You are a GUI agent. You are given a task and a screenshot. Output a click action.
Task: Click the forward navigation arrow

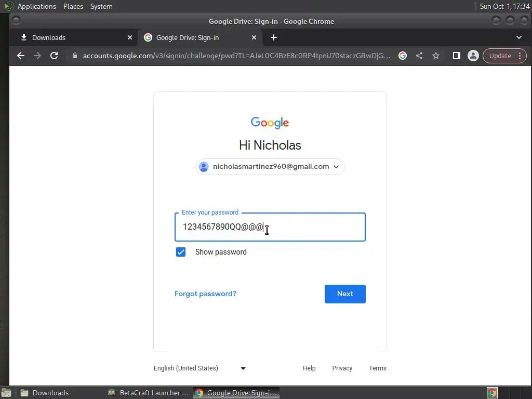click(x=37, y=56)
